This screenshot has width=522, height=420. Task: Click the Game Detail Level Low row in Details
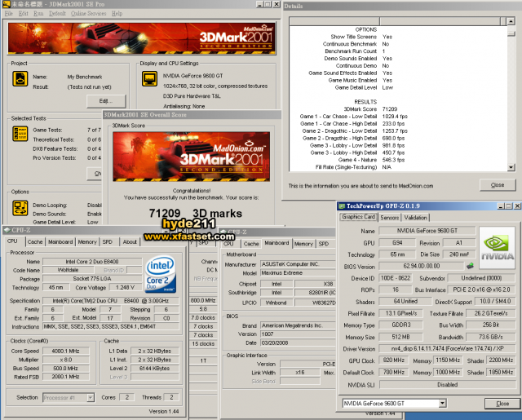364,87
